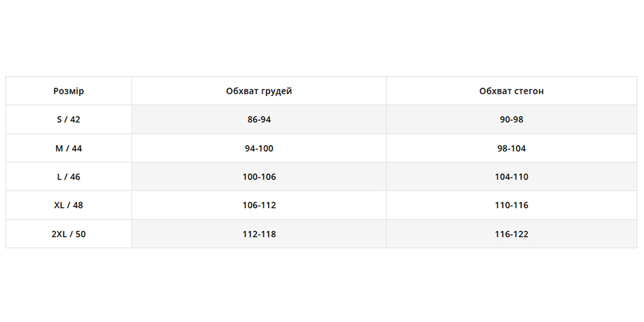Click chest value 94-100

click(259, 149)
